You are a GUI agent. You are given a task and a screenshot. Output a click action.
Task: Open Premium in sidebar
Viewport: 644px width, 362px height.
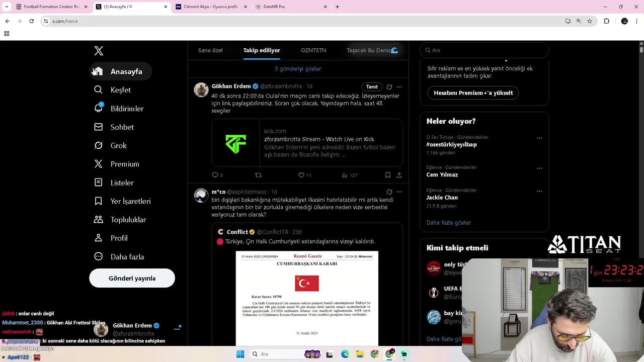[x=117, y=164]
